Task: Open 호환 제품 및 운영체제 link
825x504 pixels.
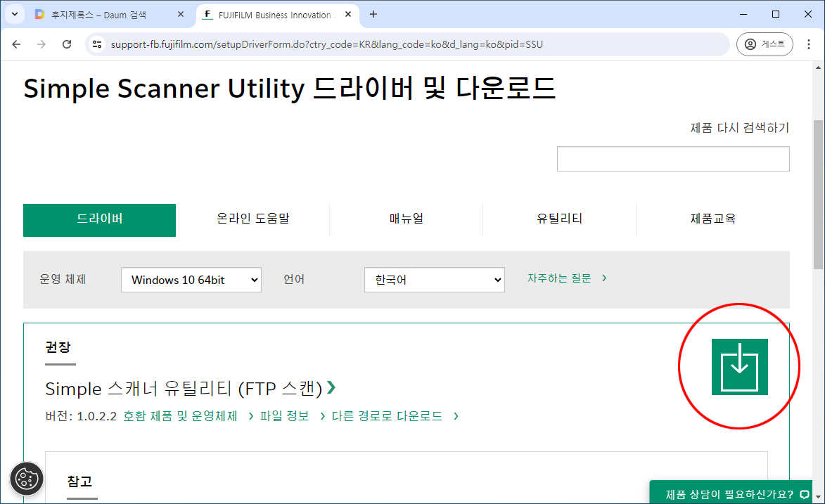Action: pos(188,416)
